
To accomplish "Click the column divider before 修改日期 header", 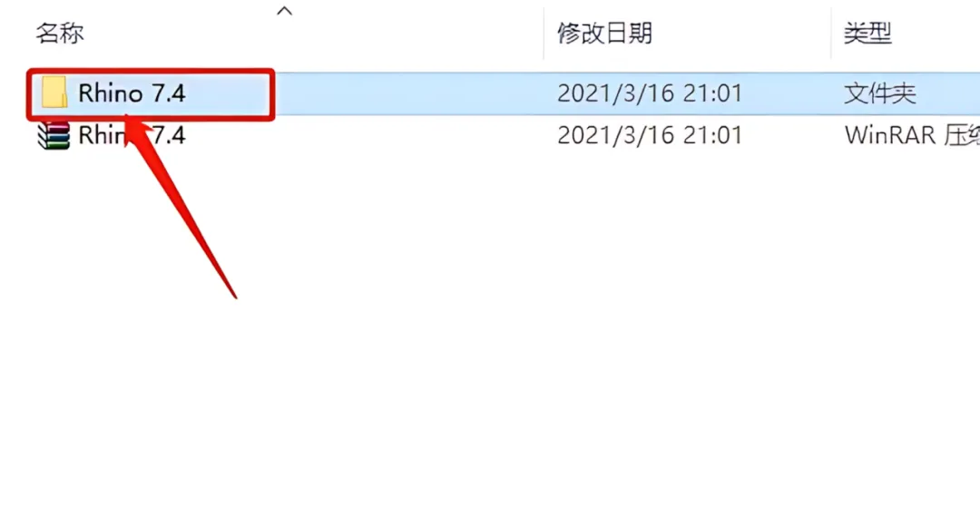I will (544, 33).
